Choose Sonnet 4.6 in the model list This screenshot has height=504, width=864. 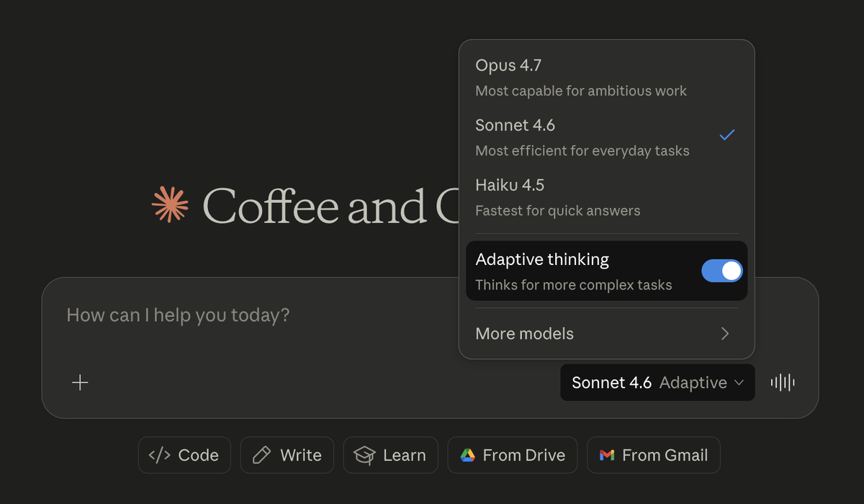(606, 137)
